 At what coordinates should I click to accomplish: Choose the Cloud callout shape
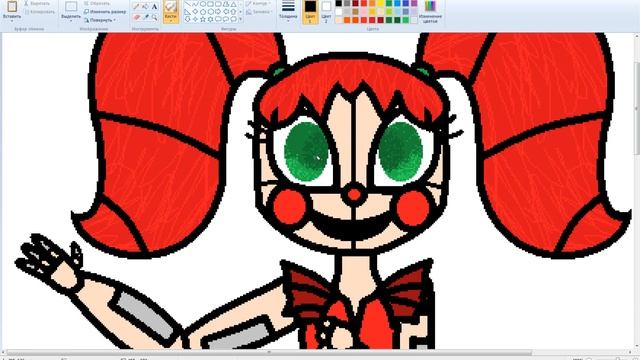233,19
